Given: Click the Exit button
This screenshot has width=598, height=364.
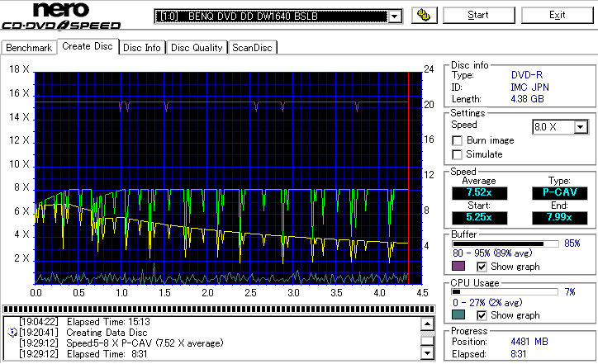Looking at the screenshot, I should pos(558,15).
